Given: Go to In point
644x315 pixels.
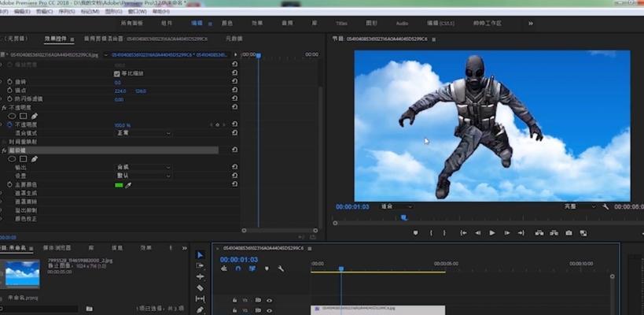Looking at the screenshot, I should pos(463,233).
